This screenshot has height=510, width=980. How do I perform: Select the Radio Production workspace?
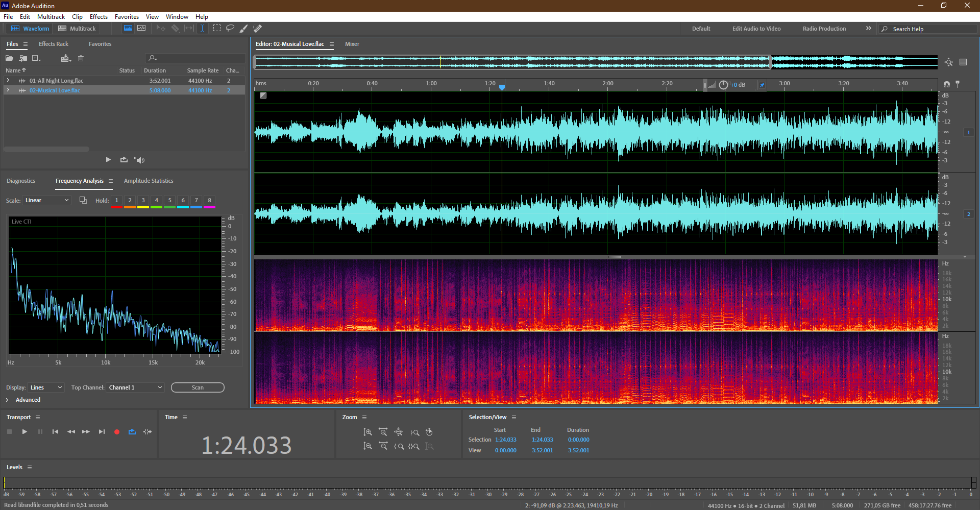coord(824,29)
